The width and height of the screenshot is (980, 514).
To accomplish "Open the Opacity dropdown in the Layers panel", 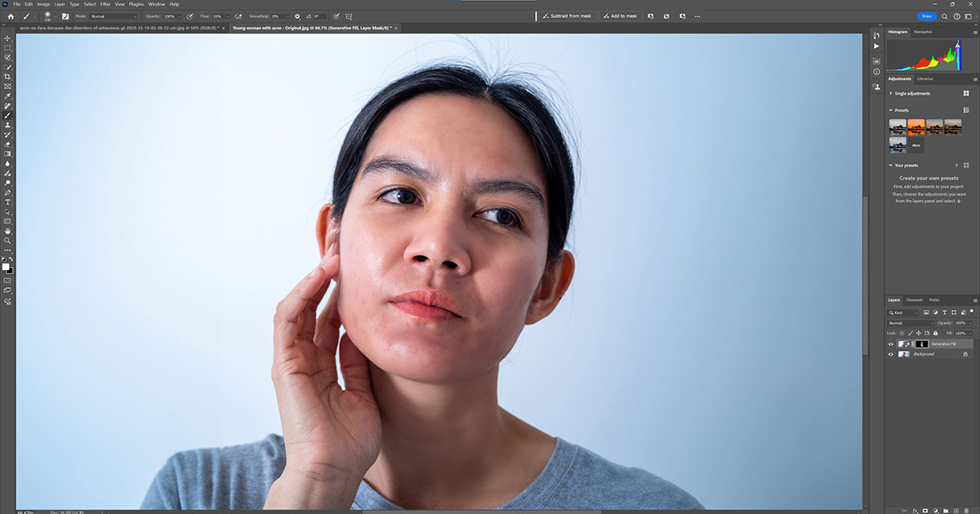I will (x=970, y=323).
